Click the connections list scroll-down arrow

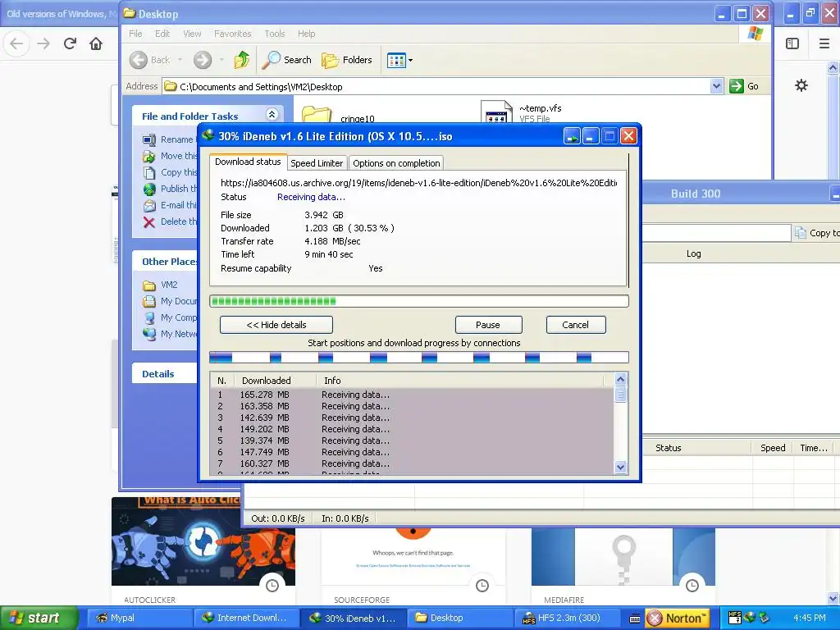(620, 467)
